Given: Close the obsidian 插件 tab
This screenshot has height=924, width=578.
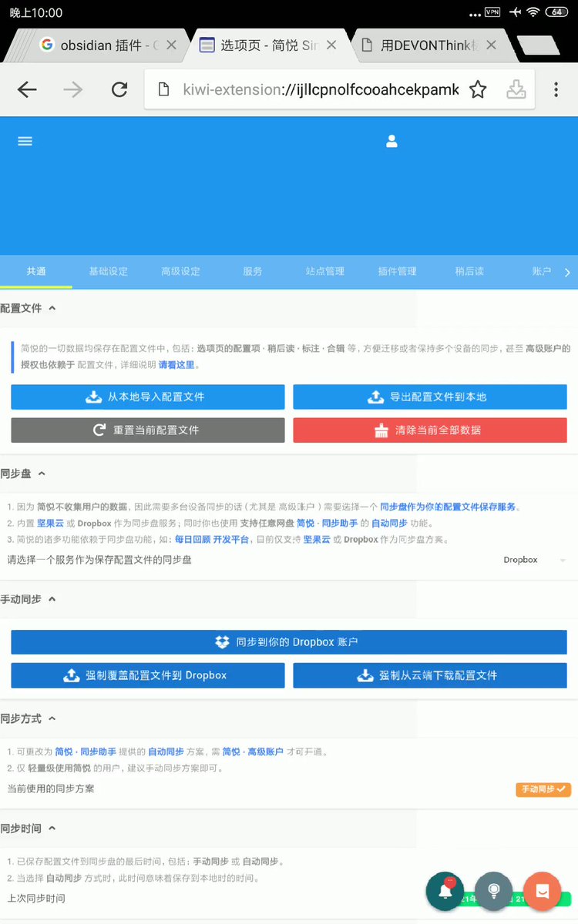Looking at the screenshot, I should (171, 45).
